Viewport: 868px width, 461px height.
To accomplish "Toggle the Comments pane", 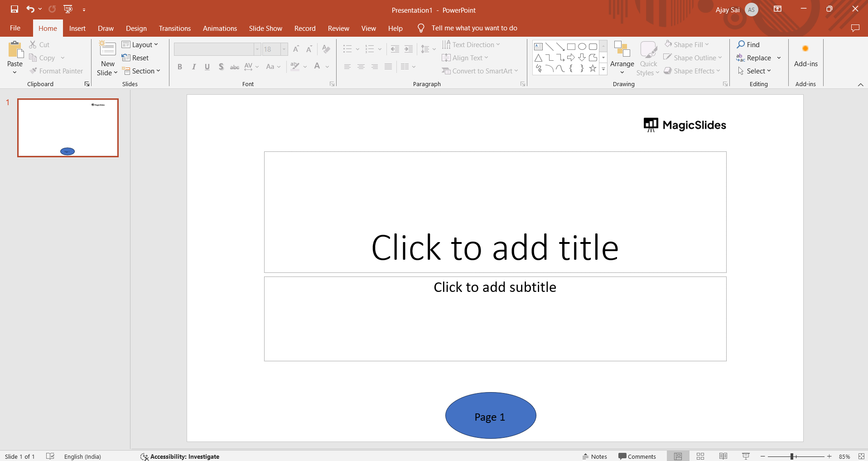I will pos(637,456).
